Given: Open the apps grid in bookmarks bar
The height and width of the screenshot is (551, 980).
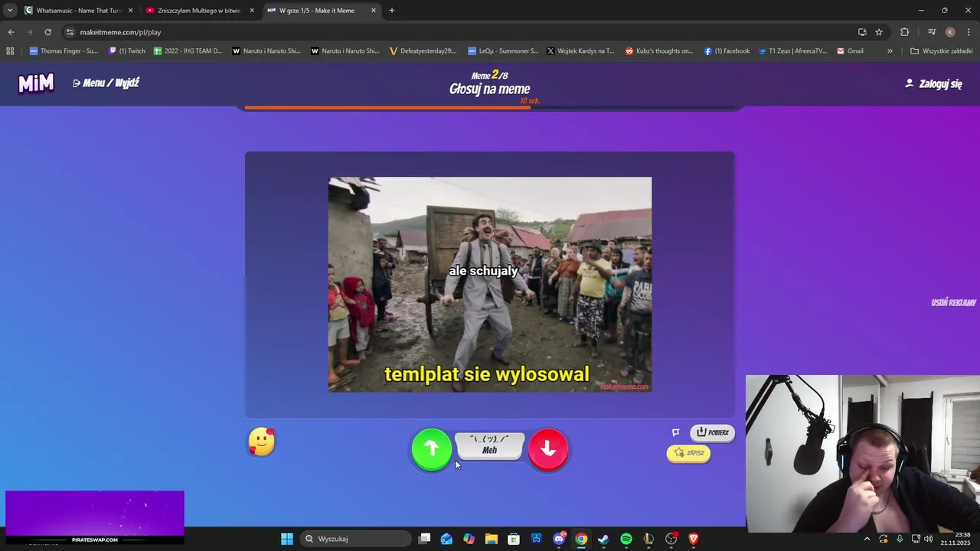Looking at the screenshot, I should coord(10,51).
